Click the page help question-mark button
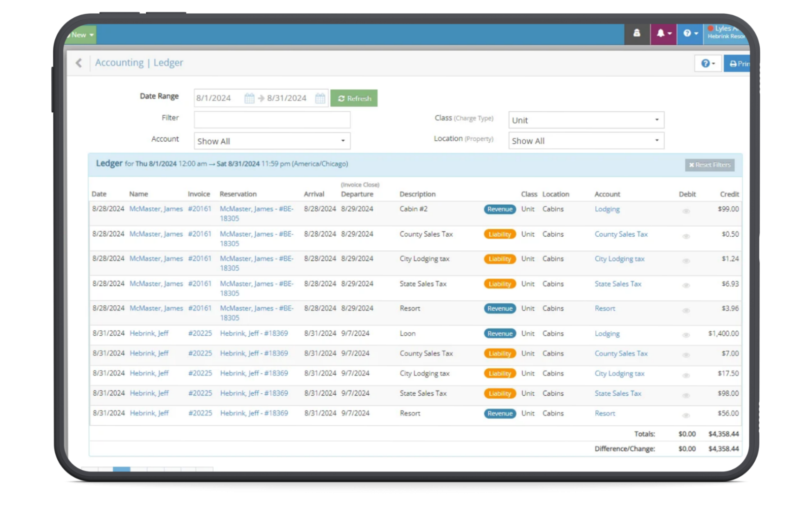The image size is (812, 508). pyautogui.click(x=708, y=63)
